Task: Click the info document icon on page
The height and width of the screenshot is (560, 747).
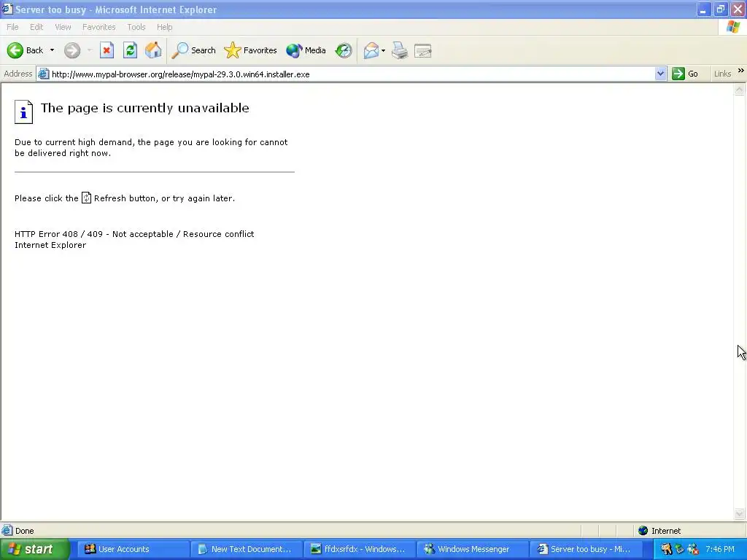Action: 23,112
